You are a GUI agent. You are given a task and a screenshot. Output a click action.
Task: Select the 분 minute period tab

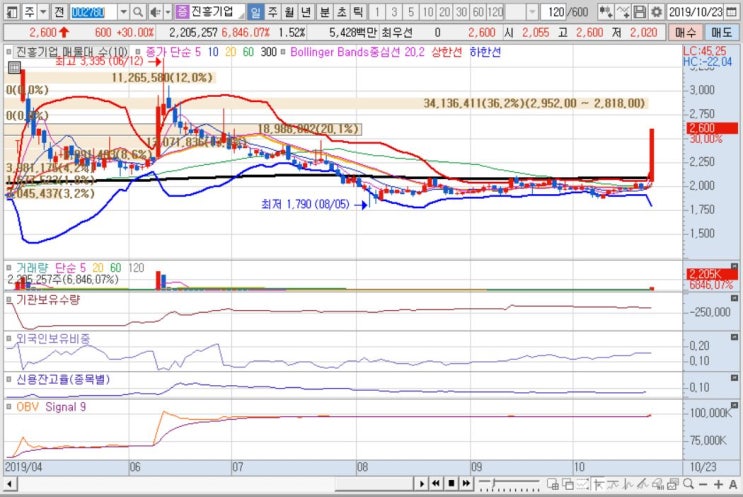tap(324, 11)
